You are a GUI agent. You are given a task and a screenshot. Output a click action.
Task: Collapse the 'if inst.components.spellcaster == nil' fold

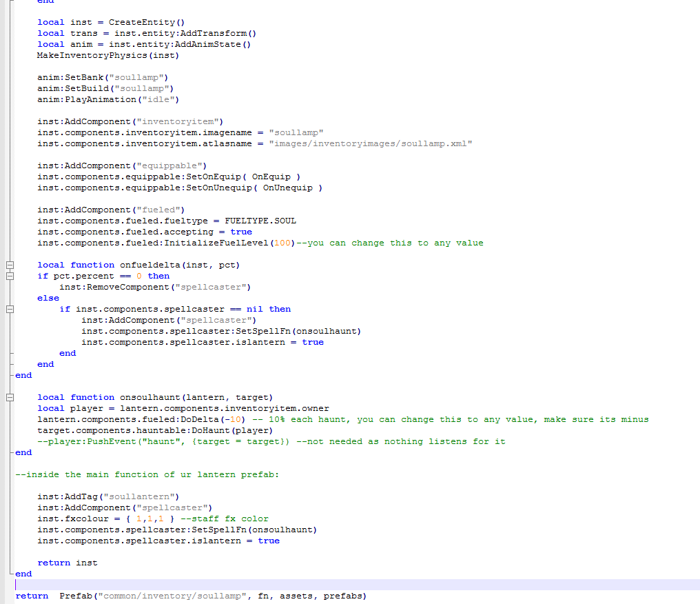pos(10,309)
